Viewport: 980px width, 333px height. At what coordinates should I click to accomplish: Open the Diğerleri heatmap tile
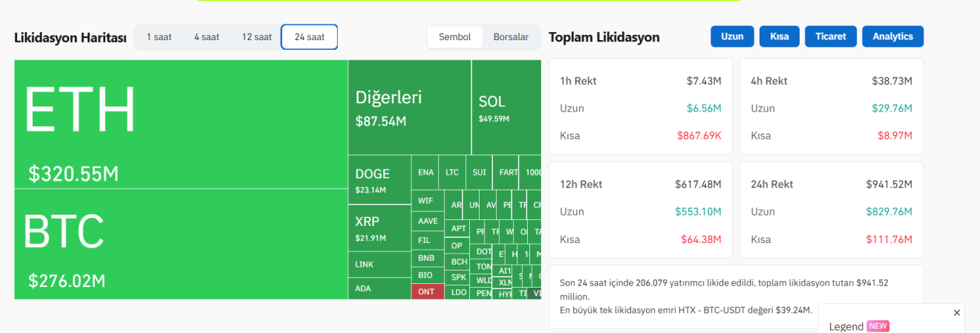(409, 107)
